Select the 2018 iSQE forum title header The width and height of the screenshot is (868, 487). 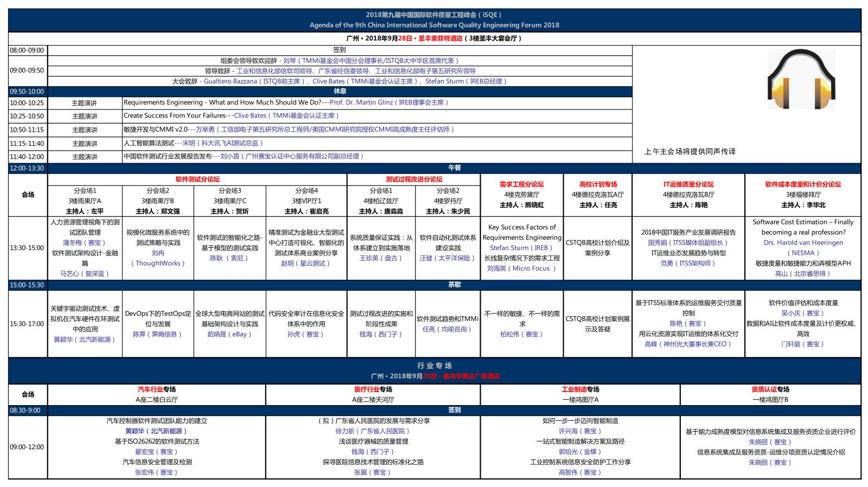[433, 15]
